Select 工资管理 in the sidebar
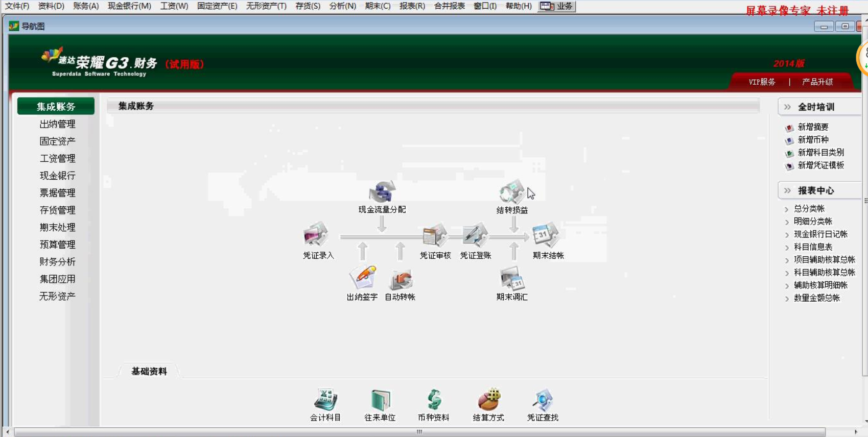Image resolution: width=868 pixels, height=437 pixels. pos(57,158)
